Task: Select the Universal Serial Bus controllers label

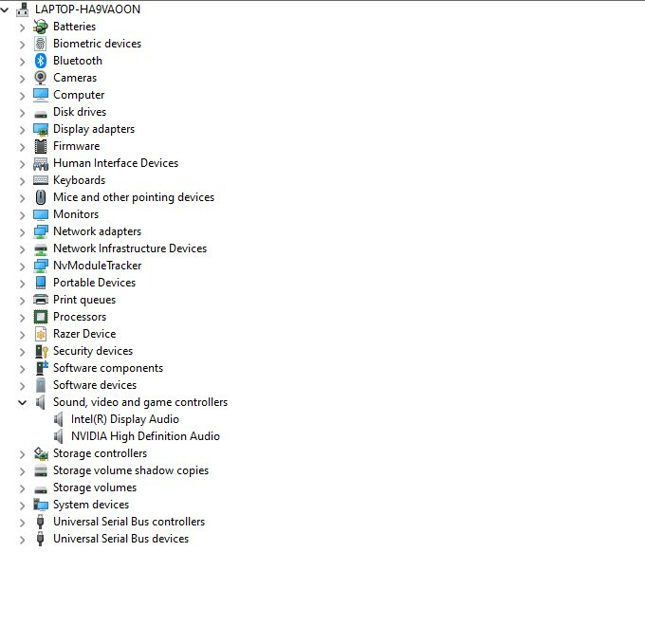Action: (129, 522)
